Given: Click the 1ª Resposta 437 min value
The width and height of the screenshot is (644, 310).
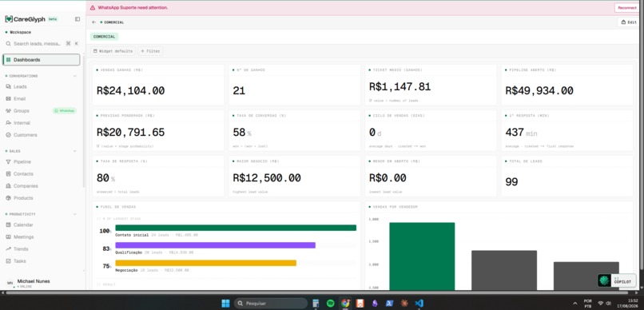Looking at the screenshot, I should pyautogui.click(x=521, y=132).
